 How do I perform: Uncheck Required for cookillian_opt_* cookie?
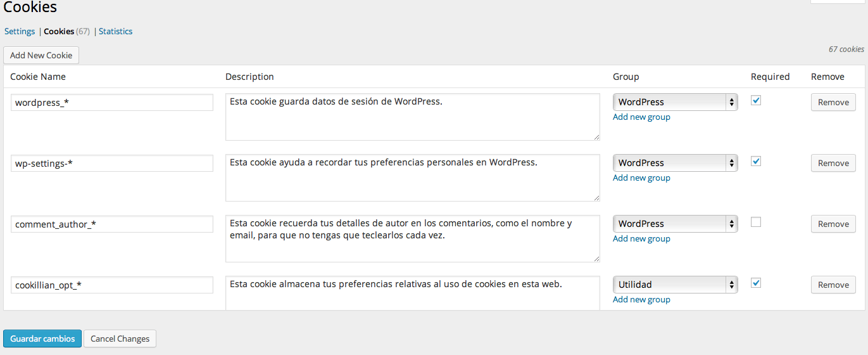pyautogui.click(x=756, y=283)
